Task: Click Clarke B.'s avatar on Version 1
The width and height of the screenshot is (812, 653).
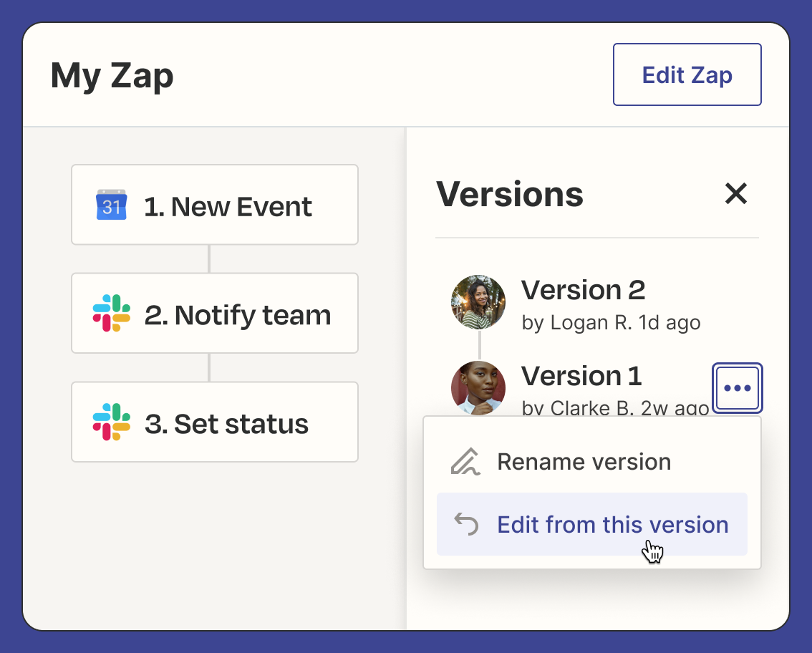Action: (478, 388)
